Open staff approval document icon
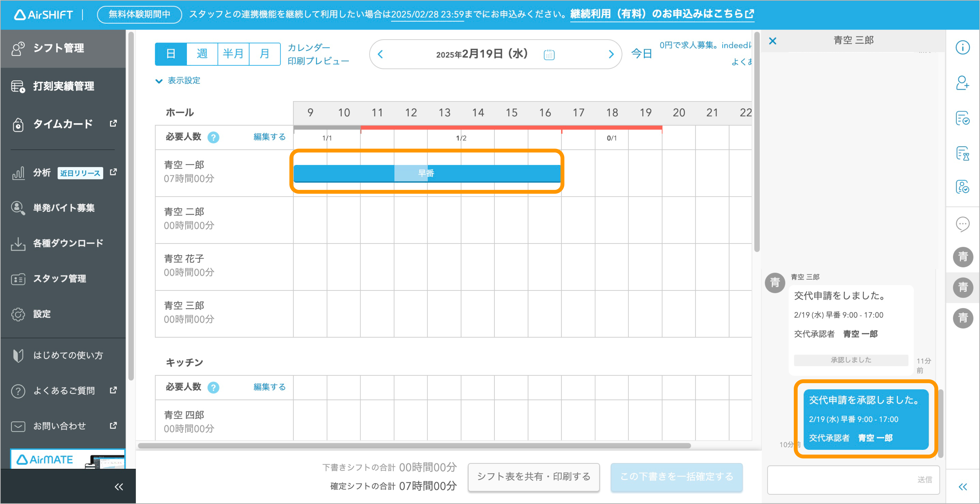Viewport: 980px width, 504px height. coord(962,187)
